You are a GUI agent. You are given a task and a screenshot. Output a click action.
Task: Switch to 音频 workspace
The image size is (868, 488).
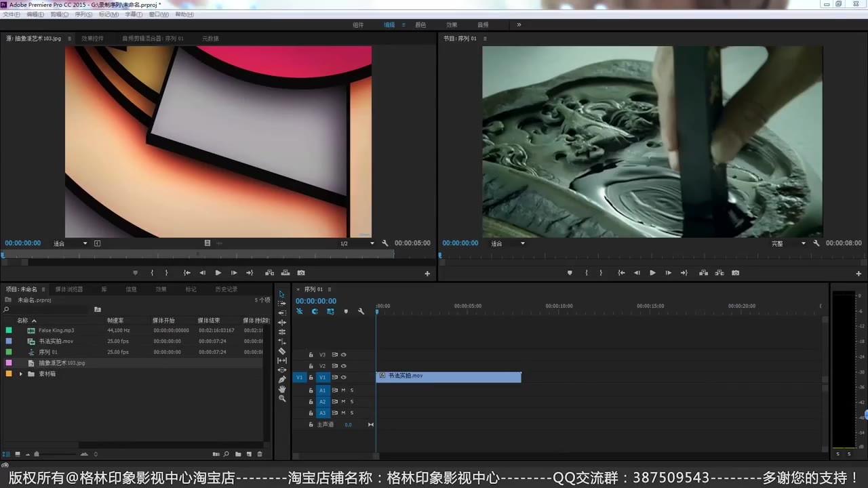pyautogui.click(x=483, y=25)
